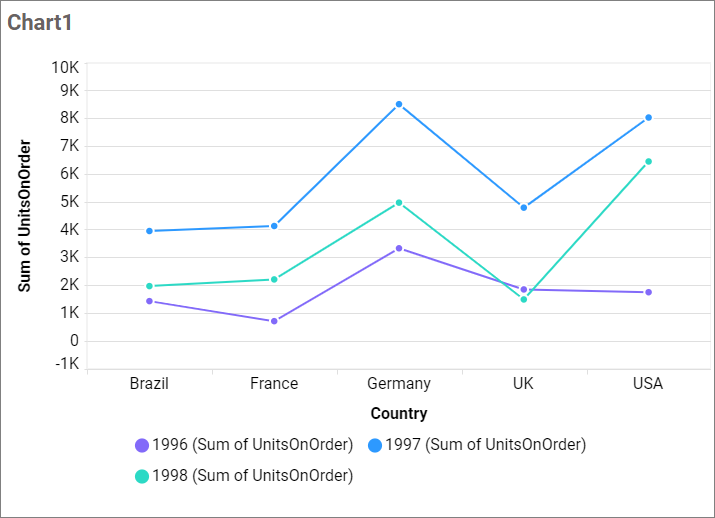
Task: Select the 1997 data point for Germany
Action: coord(399,104)
